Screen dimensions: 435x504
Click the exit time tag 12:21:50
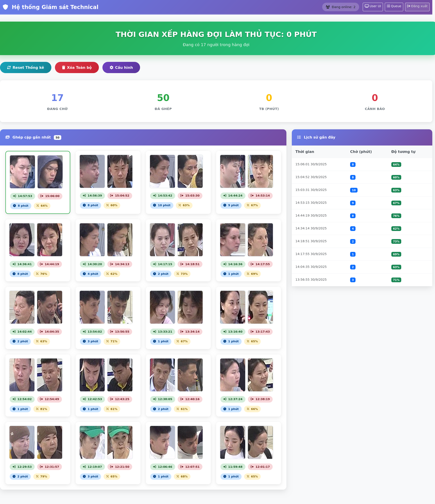pos(120,467)
